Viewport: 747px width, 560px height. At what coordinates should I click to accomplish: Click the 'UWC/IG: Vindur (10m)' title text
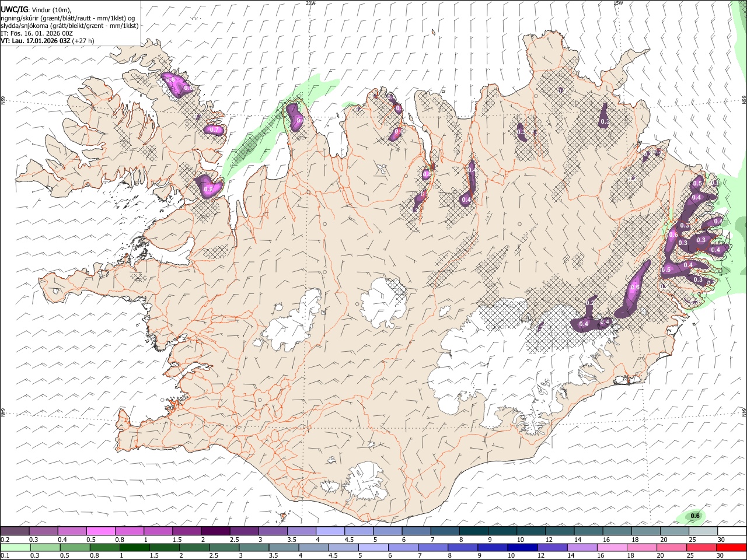click(x=36, y=9)
